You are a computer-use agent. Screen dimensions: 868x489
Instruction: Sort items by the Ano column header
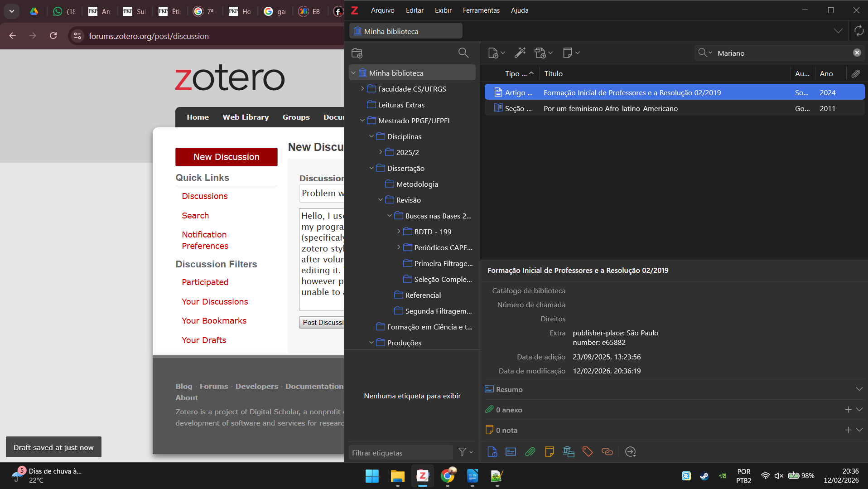coord(831,73)
